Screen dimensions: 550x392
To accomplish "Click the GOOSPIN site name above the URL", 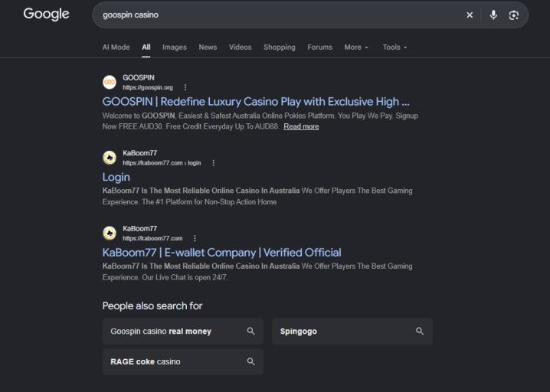I will 139,77.
